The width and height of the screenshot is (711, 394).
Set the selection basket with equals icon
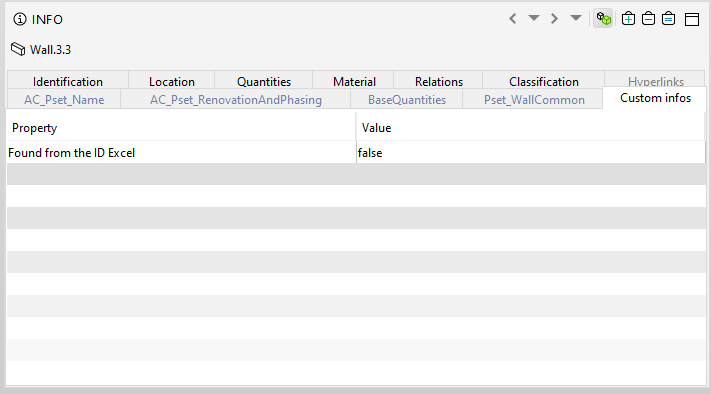click(x=668, y=19)
